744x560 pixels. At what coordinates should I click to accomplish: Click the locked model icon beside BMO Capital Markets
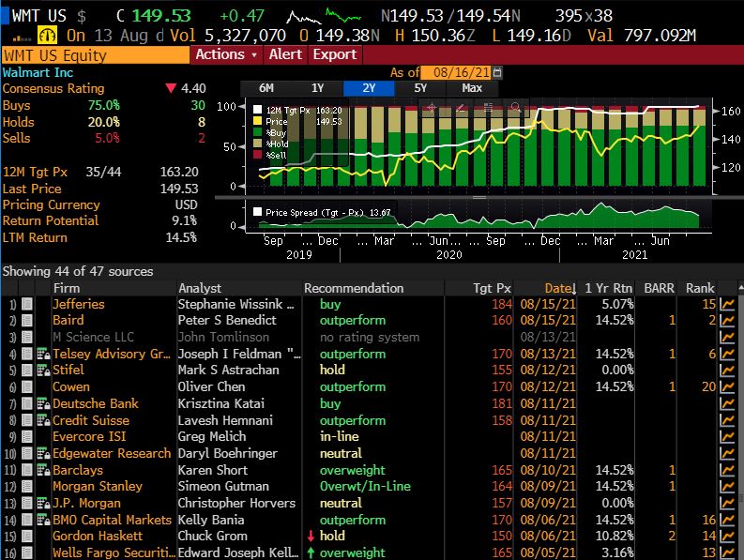(44, 521)
